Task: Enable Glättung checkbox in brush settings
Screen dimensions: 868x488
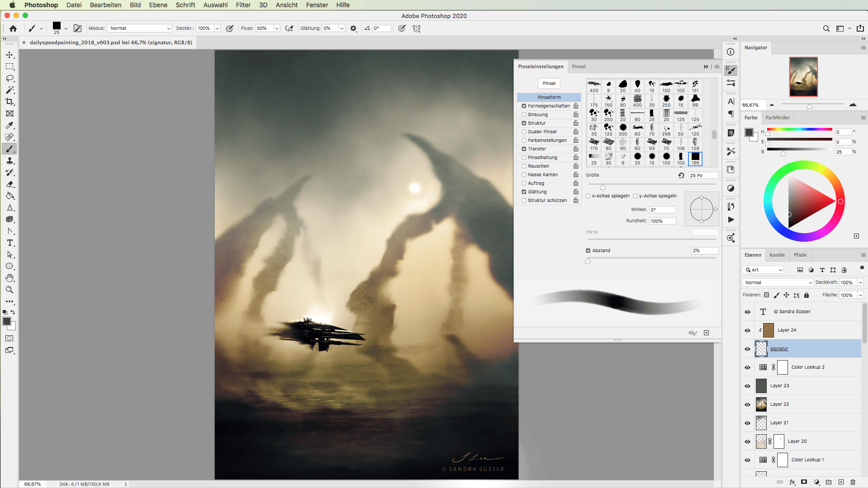Action: [x=524, y=191]
